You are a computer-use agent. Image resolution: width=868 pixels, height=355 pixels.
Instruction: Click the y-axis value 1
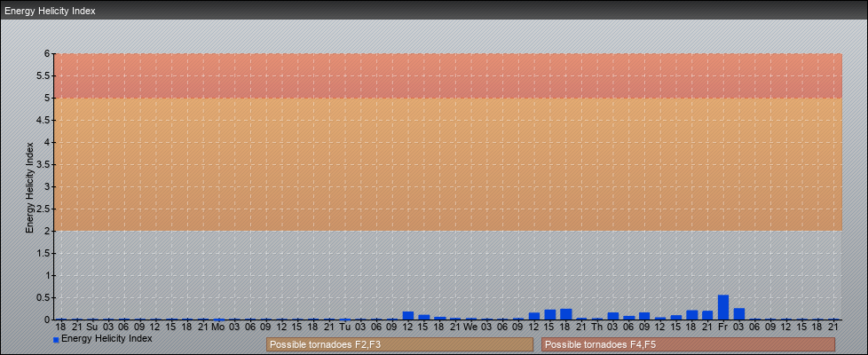click(48, 275)
